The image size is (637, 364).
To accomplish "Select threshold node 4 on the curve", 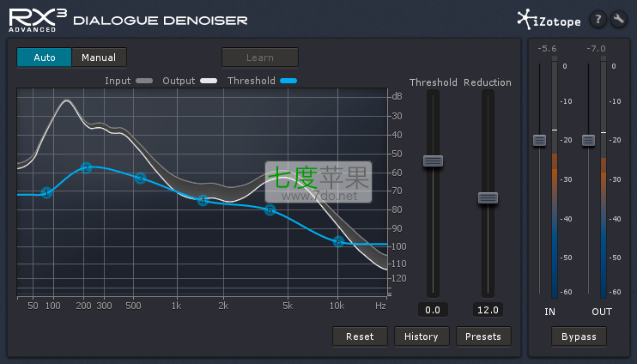I will pyautogui.click(x=203, y=200).
